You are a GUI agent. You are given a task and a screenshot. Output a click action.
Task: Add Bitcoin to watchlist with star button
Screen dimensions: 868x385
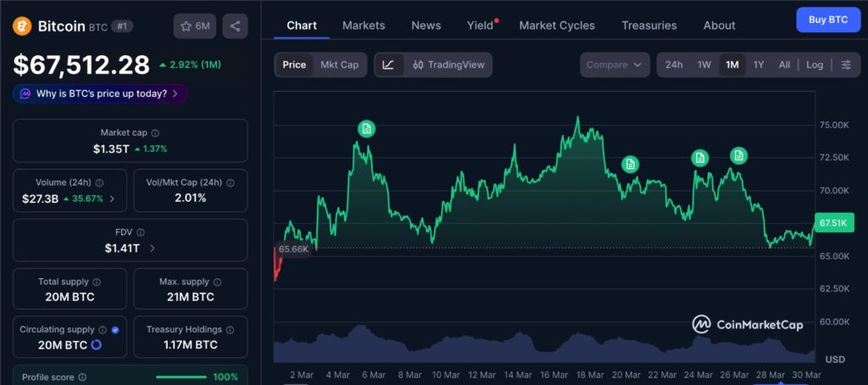195,26
